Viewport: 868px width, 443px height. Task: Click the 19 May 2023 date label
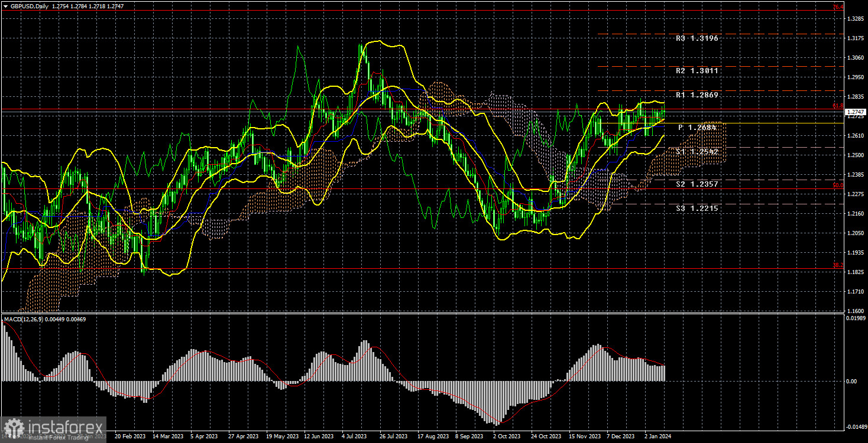(281, 437)
